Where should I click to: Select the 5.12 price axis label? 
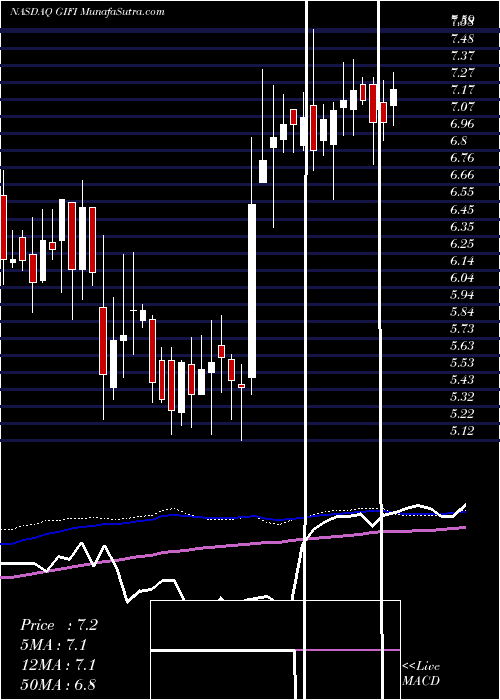(x=462, y=430)
